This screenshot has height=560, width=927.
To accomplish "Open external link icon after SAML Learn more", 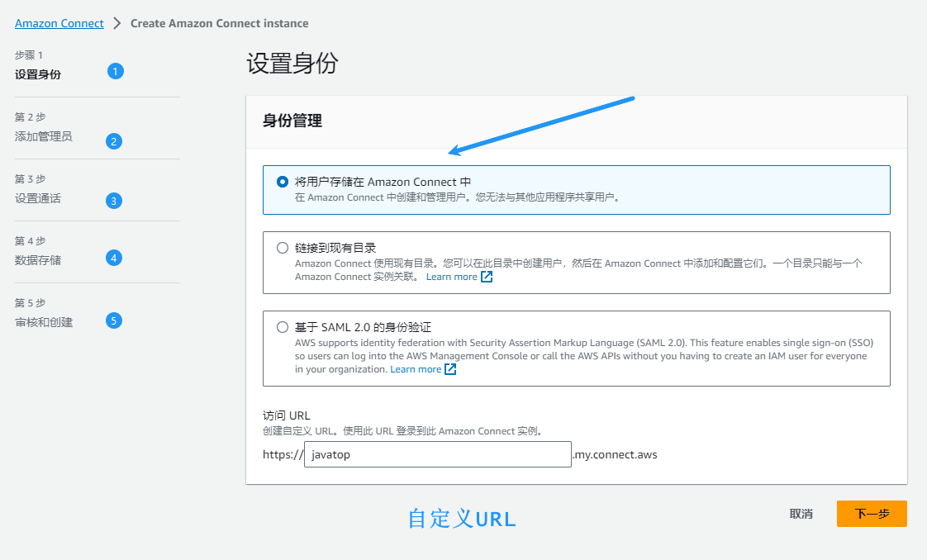I will [450, 369].
